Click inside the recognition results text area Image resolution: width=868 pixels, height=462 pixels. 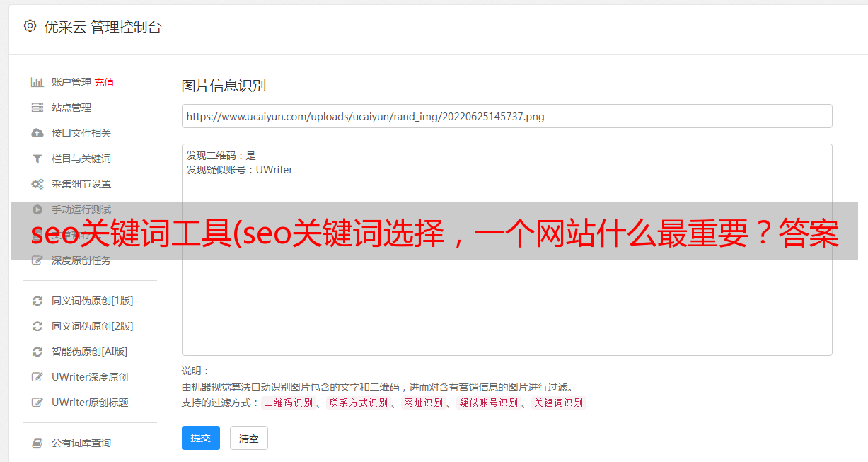point(507,250)
